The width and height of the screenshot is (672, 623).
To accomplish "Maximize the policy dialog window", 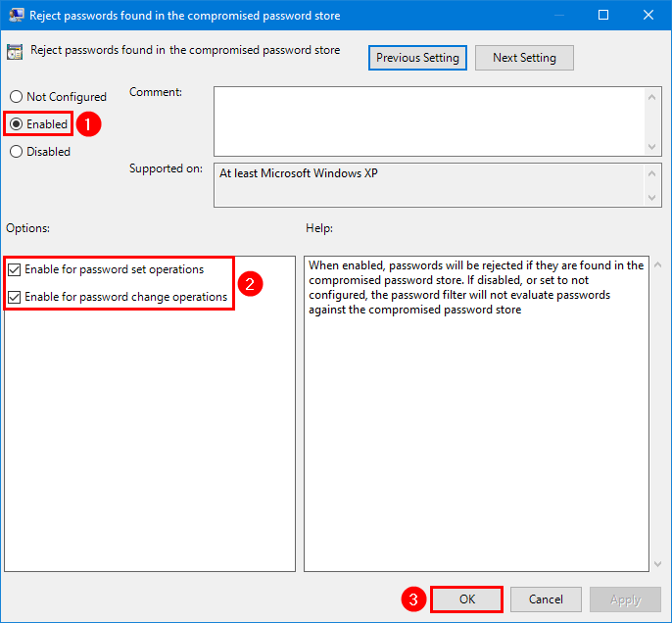I will 603,15.
